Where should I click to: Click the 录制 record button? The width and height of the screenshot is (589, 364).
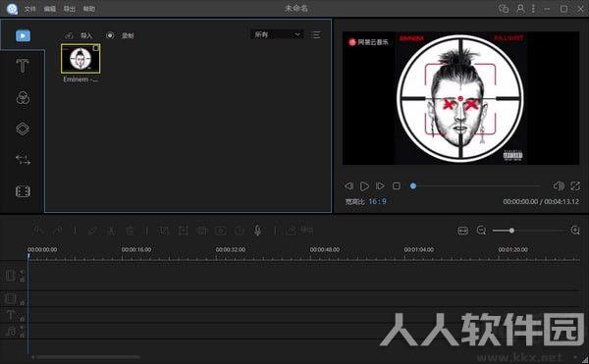point(120,35)
